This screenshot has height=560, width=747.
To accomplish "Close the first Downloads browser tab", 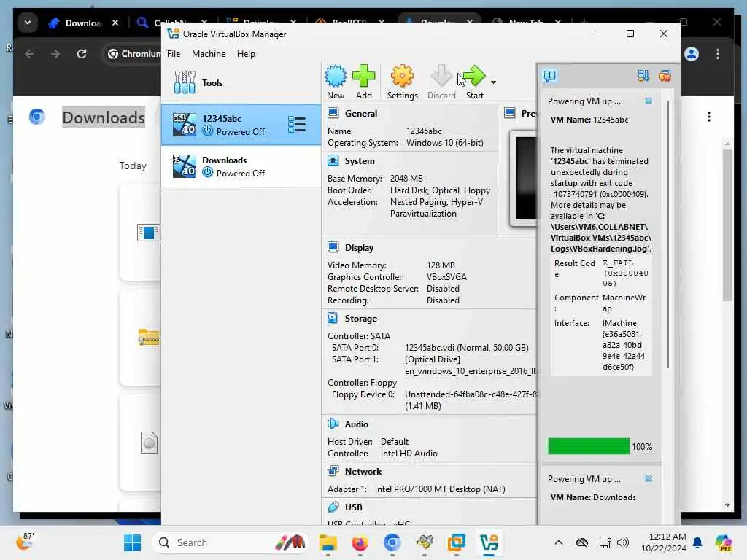I will (115, 23).
